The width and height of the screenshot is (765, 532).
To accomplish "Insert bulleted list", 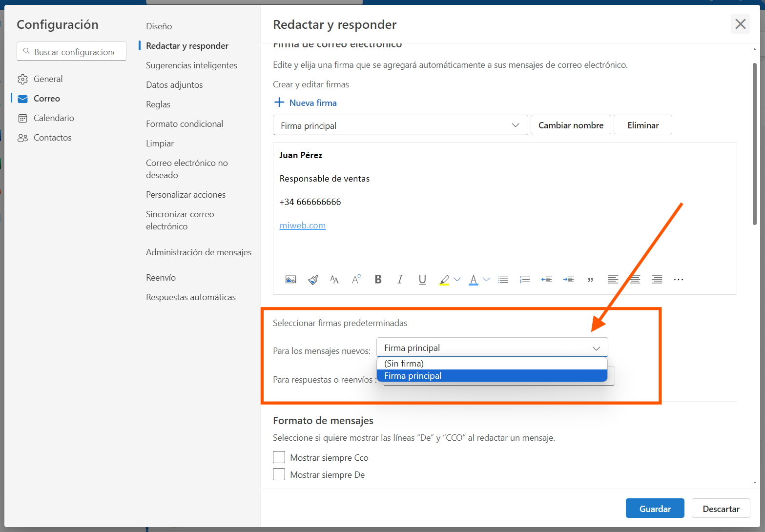I will [x=503, y=280].
